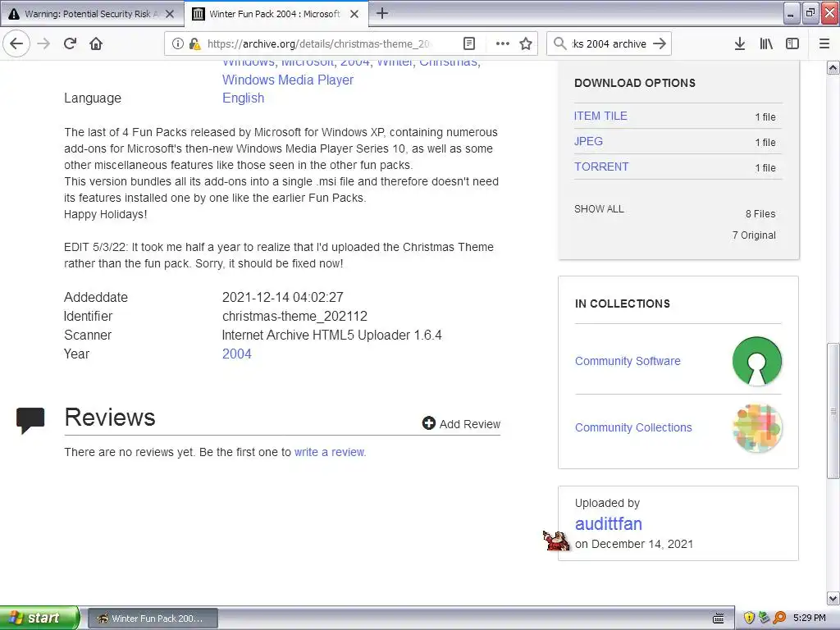Click the DOWNLOAD OPTIONS heading
This screenshot has width=840, height=630.
[635, 83]
